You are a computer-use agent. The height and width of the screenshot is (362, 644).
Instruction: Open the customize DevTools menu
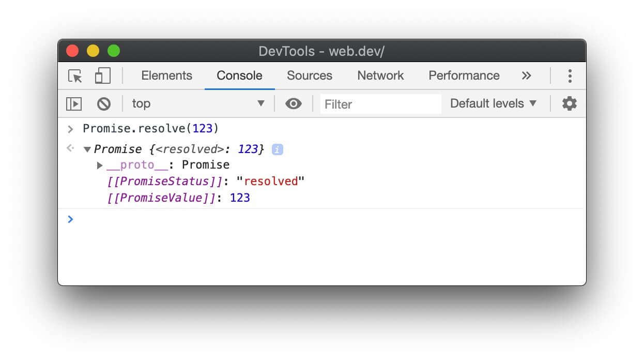pos(570,76)
